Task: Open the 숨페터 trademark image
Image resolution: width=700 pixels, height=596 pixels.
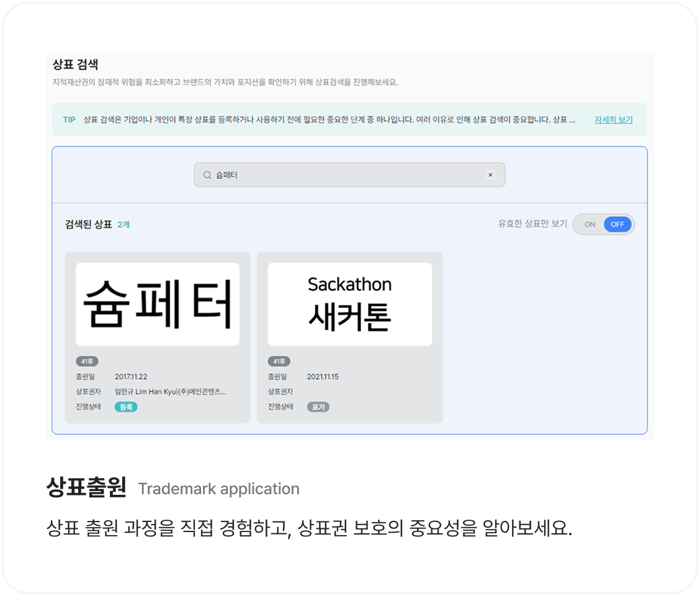Action: [158, 304]
